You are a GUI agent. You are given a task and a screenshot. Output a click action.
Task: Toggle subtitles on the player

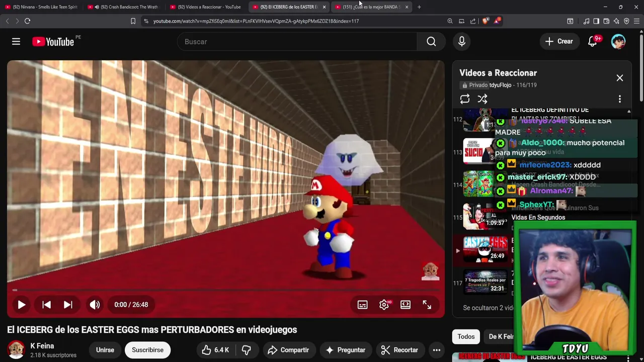click(362, 305)
